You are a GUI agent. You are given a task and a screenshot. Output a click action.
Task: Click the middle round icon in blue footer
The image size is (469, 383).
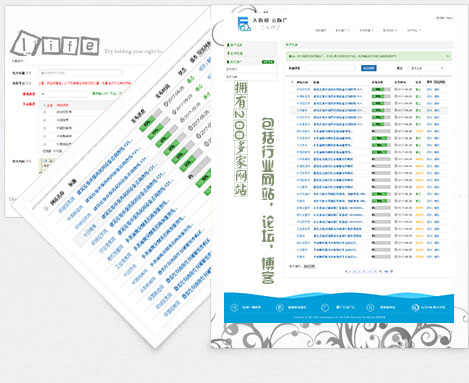[x=325, y=307]
